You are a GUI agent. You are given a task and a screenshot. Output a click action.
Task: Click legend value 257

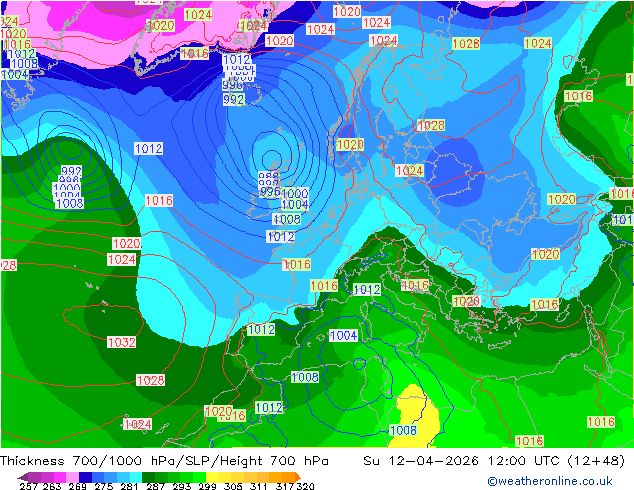[28, 486]
